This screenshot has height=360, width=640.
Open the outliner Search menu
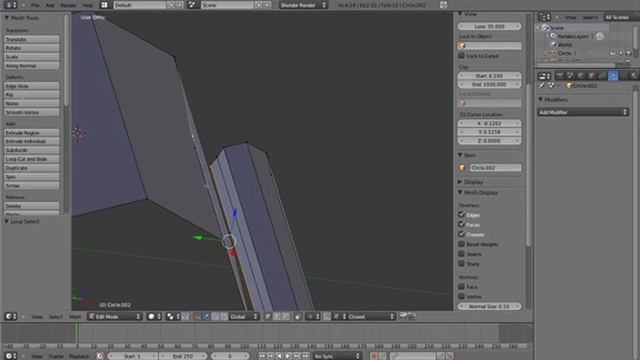[x=590, y=17]
